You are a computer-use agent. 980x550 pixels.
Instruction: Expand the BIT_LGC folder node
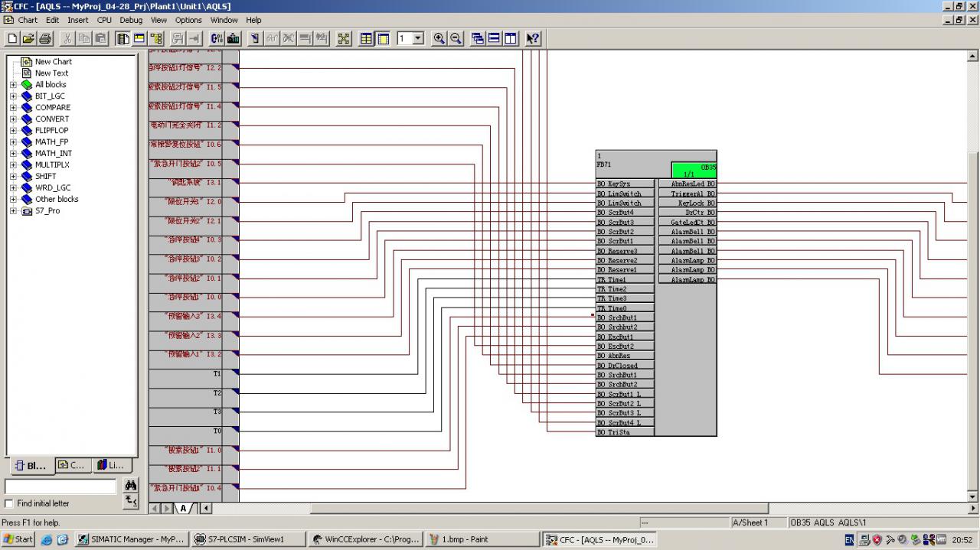[x=13, y=96]
